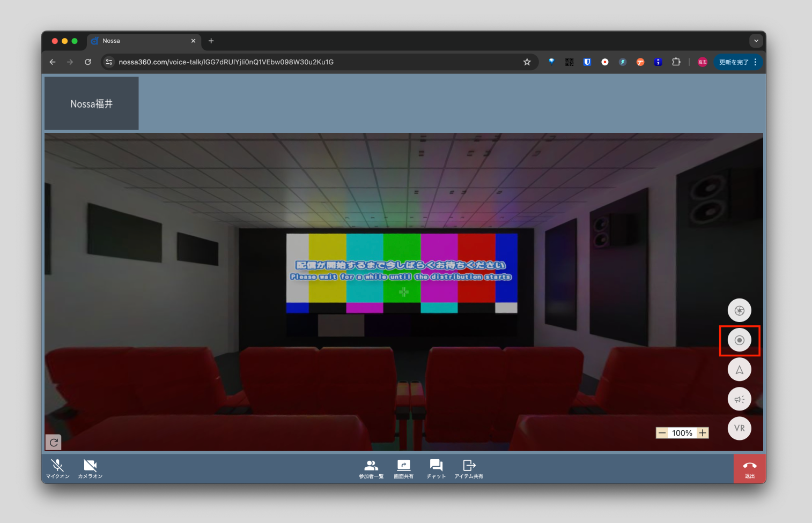Open item sharing (アイテム共有)

469,469
